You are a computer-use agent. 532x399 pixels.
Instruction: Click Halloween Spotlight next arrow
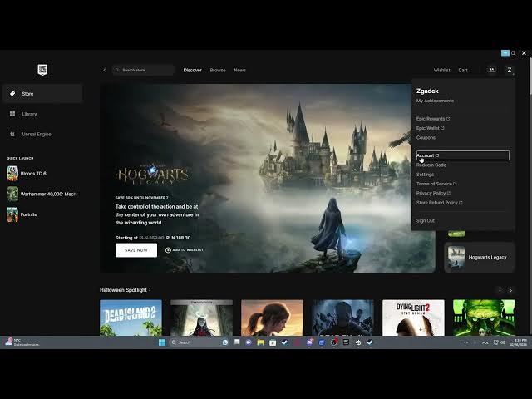[510, 290]
